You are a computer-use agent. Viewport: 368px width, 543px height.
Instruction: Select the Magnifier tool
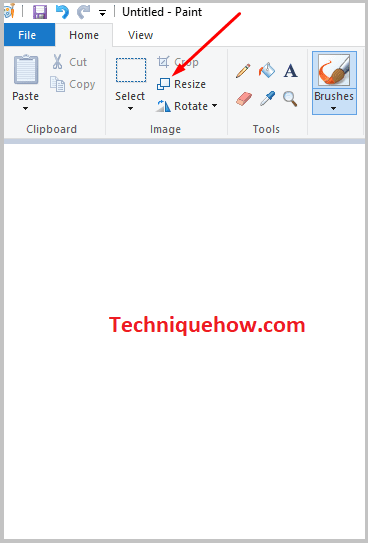pyautogui.click(x=290, y=99)
